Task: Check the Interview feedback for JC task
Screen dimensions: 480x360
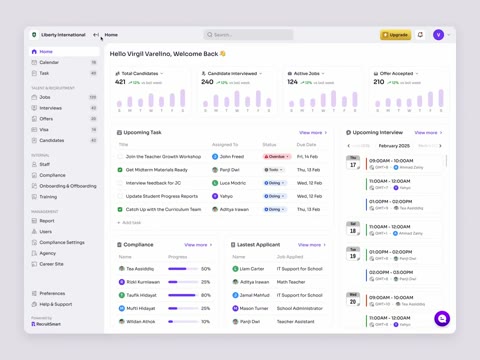Action: click(120, 183)
